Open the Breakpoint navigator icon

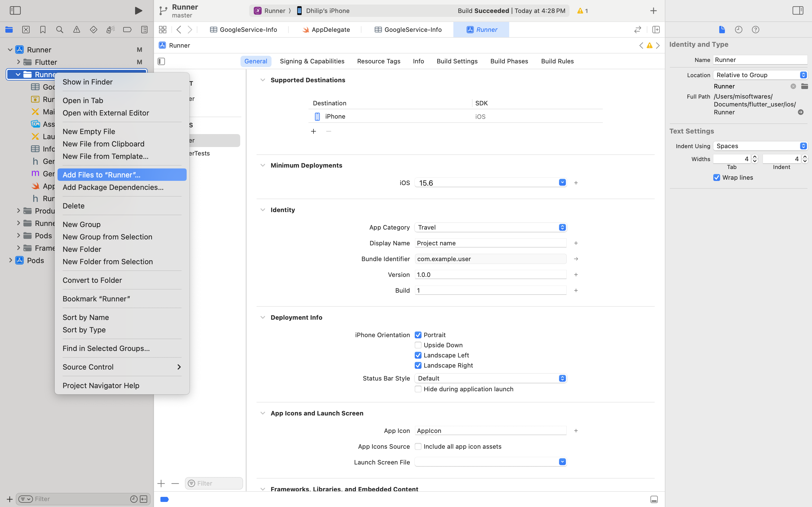[127, 30]
